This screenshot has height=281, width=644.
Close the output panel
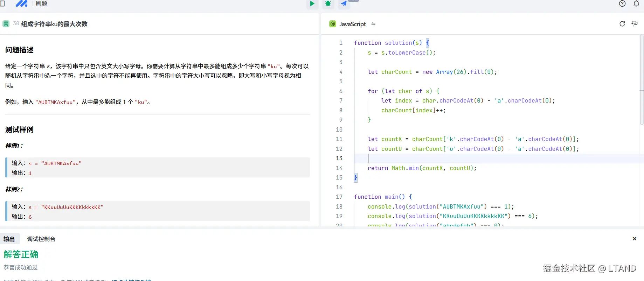click(x=634, y=239)
